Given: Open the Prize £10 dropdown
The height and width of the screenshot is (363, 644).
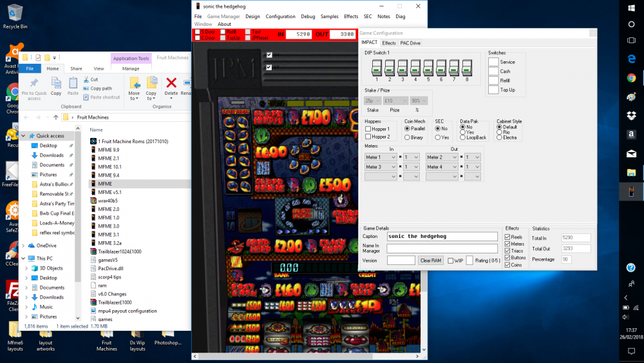Looking at the screenshot, I should point(395,101).
